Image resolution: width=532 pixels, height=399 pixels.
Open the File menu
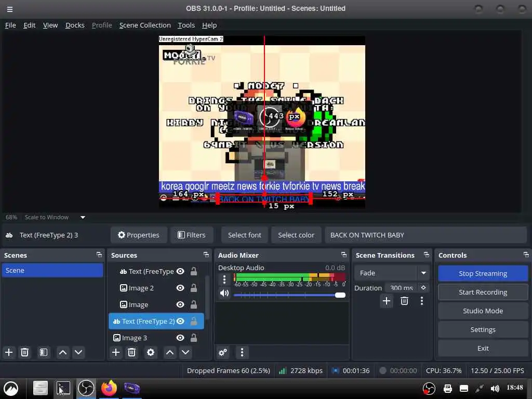click(x=10, y=25)
